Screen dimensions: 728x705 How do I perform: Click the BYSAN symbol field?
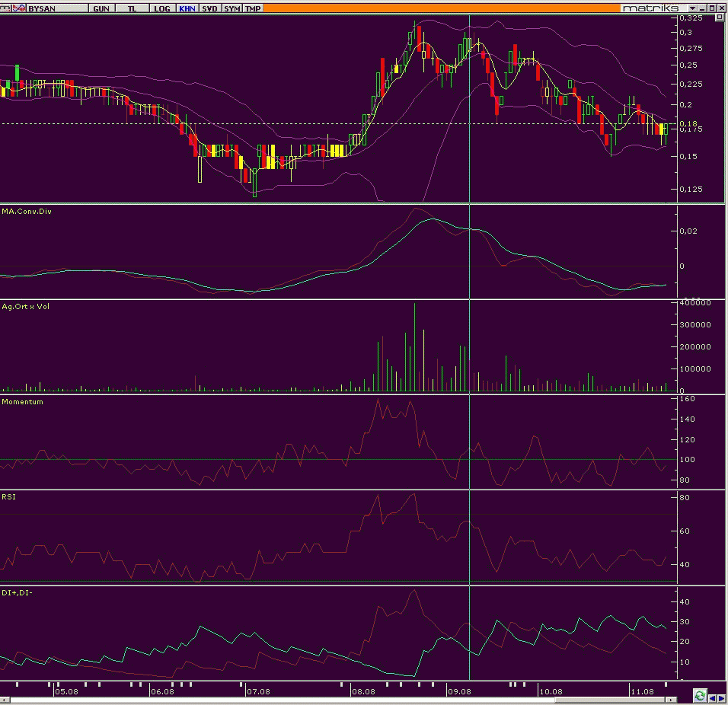click(x=56, y=8)
